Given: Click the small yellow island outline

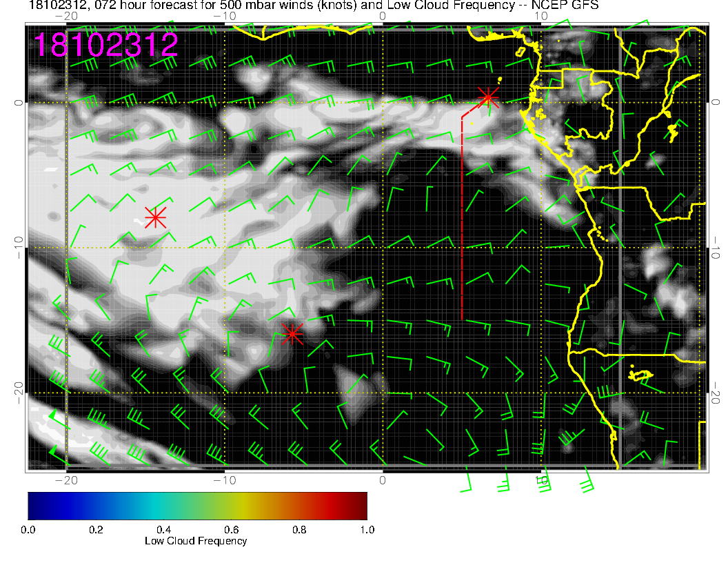Looking at the screenshot, I should coord(642,375).
